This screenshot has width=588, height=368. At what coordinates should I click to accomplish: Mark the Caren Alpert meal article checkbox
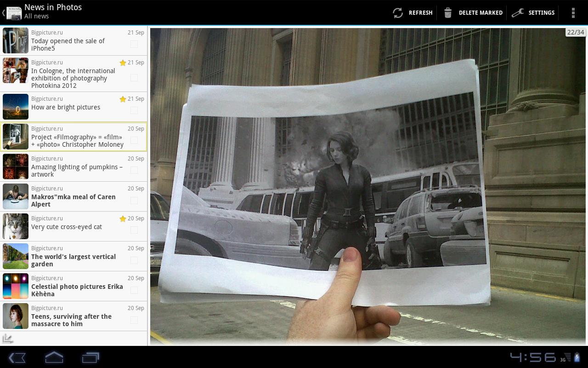click(x=134, y=200)
